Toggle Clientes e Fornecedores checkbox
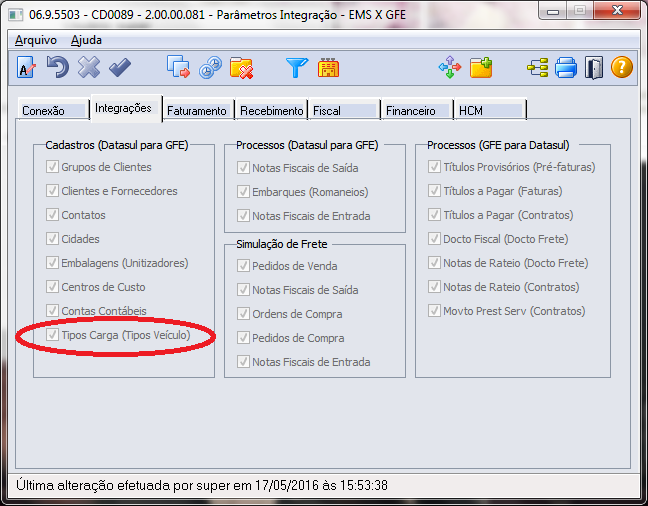The image size is (648, 506). pos(52,191)
